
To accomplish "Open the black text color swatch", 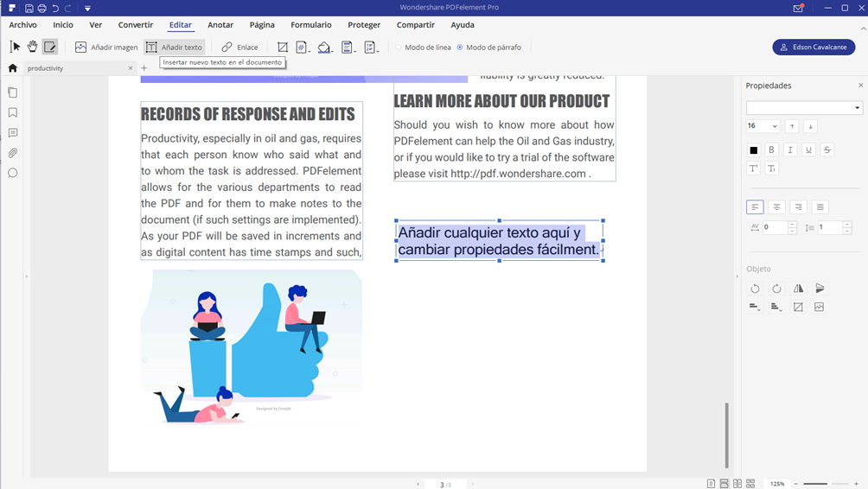I will 754,150.
